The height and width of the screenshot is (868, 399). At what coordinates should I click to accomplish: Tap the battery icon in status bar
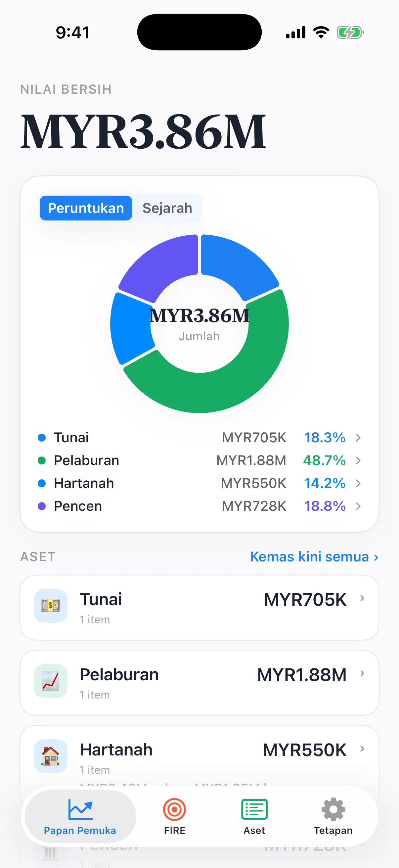click(x=350, y=33)
